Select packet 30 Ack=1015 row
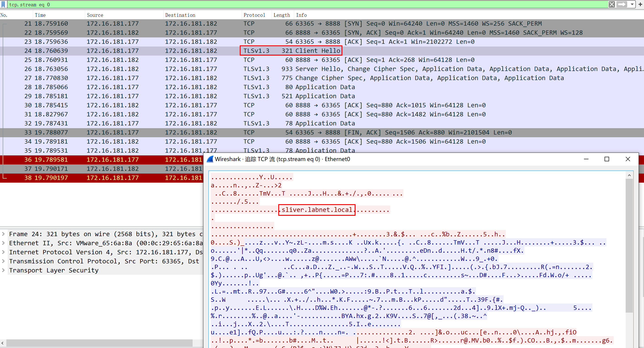The image size is (644, 348). coord(322,105)
